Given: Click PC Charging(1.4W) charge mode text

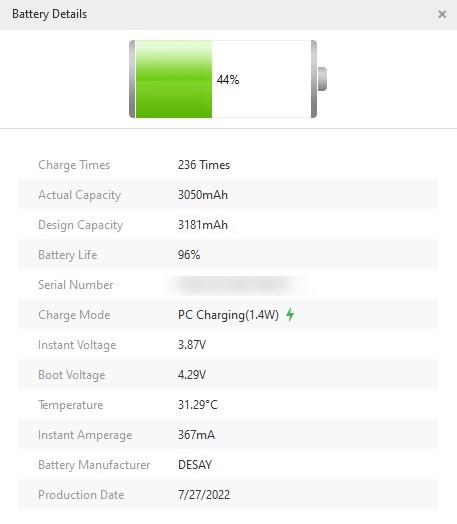Looking at the screenshot, I should coord(228,315).
